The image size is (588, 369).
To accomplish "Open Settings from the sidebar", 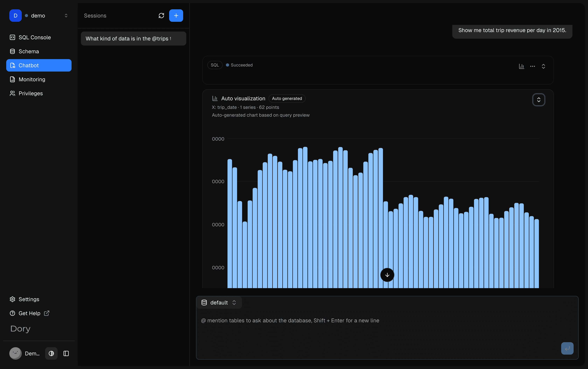I will pyautogui.click(x=29, y=299).
